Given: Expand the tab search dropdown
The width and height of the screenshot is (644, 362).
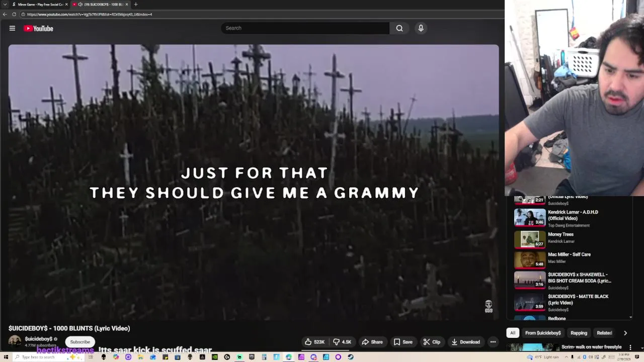Looking at the screenshot, I should tap(5, 5).
